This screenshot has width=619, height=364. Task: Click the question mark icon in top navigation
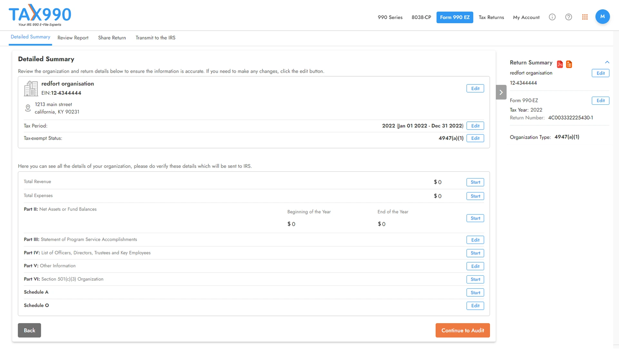click(568, 17)
